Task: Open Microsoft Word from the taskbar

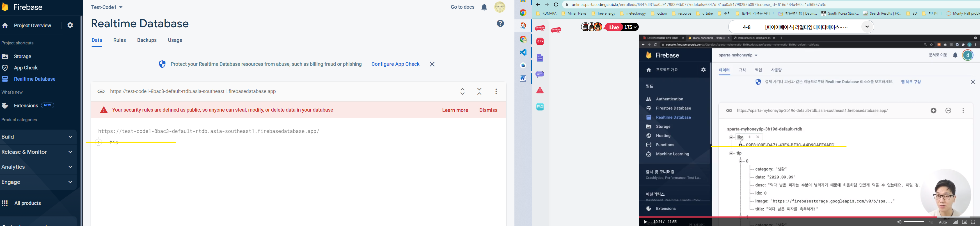Action: tap(523, 78)
